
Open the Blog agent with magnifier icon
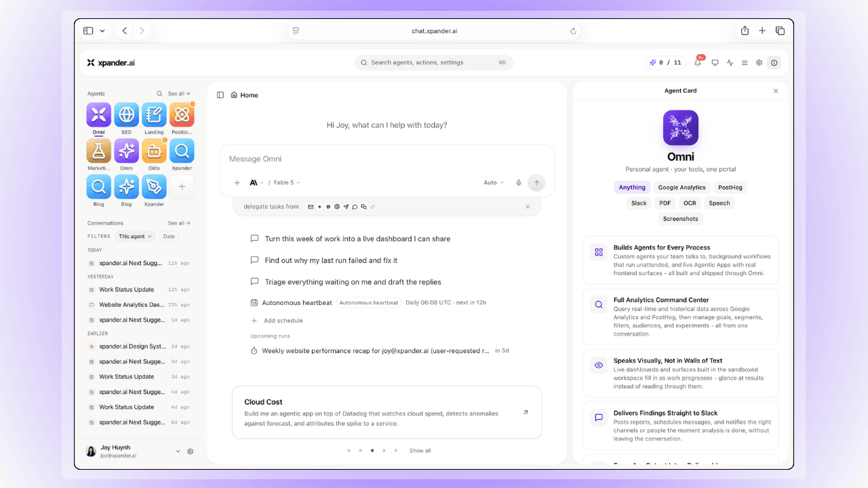pyautogui.click(x=99, y=186)
